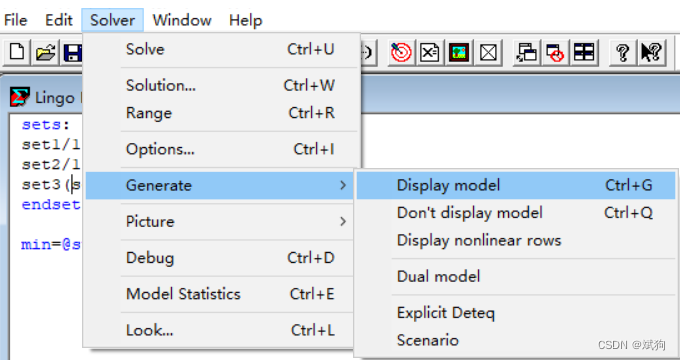Expand the Picture submenu arrow
This screenshot has height=360, width=680.
coord(343,221)
